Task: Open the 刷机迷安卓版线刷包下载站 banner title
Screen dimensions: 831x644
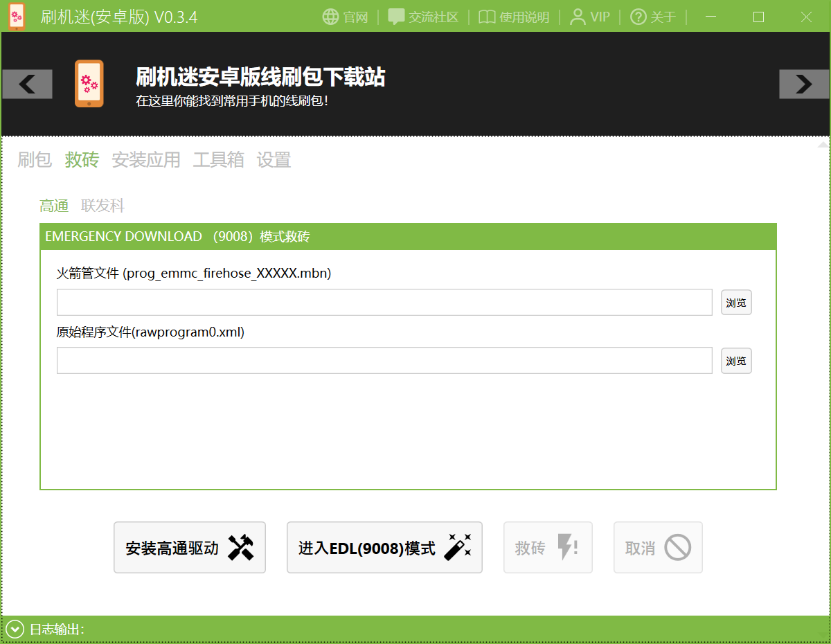Action: pos(260,77)
